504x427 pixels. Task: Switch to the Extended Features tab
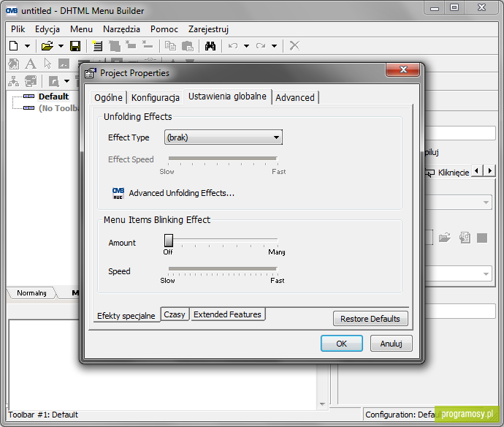(x=227, y=314)
